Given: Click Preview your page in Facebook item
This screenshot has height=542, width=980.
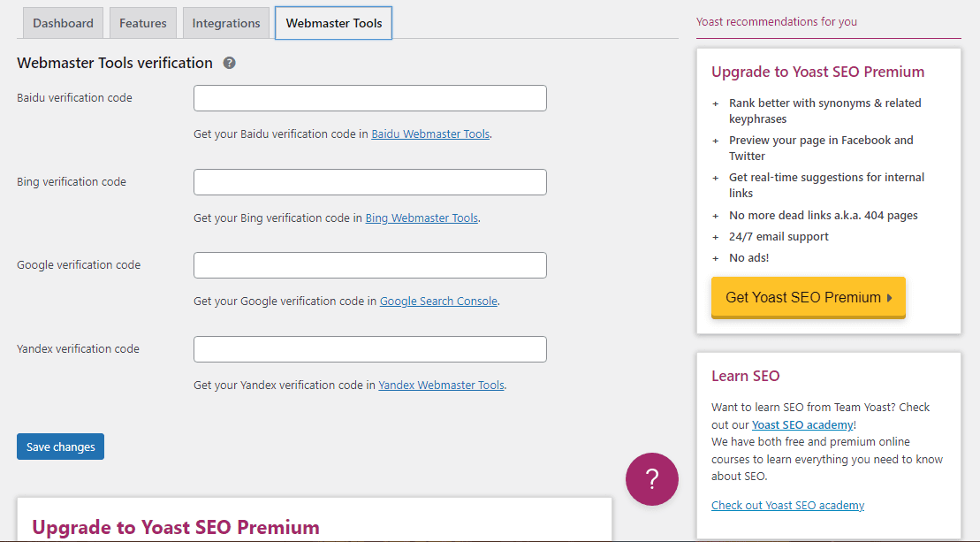Looking at the screenshot, I should pos(821,149).
